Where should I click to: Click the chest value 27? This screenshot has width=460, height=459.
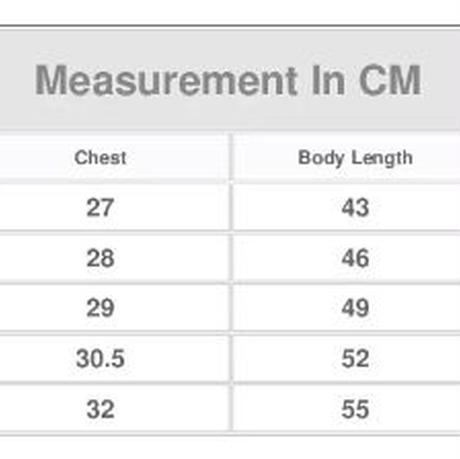point(100,207)
